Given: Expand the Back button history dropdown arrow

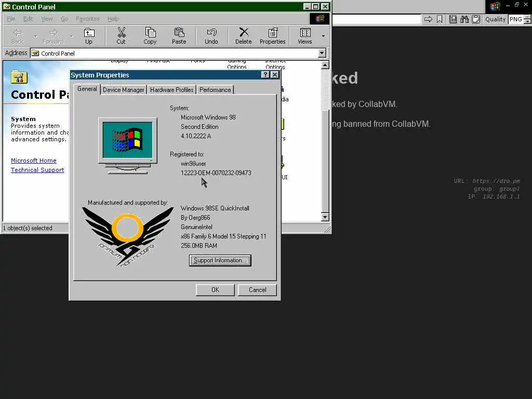Looking at the screenshot, I should [x=35, y=36].
